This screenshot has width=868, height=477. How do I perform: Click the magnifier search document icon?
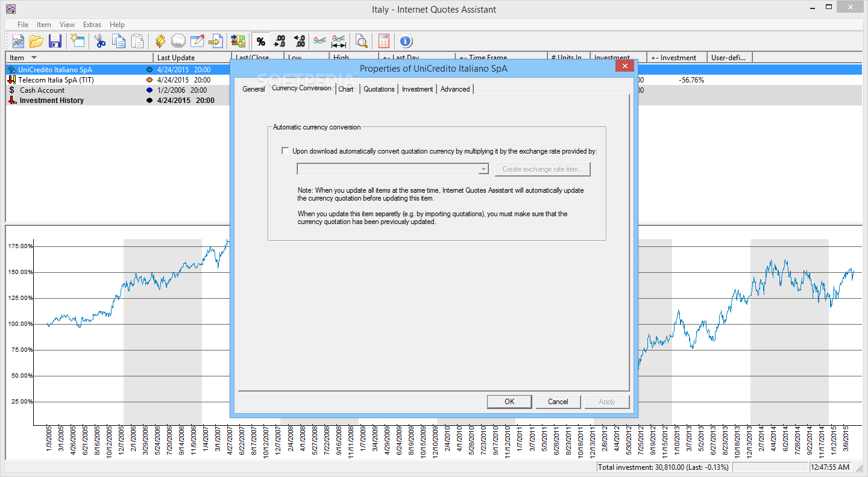361,41
